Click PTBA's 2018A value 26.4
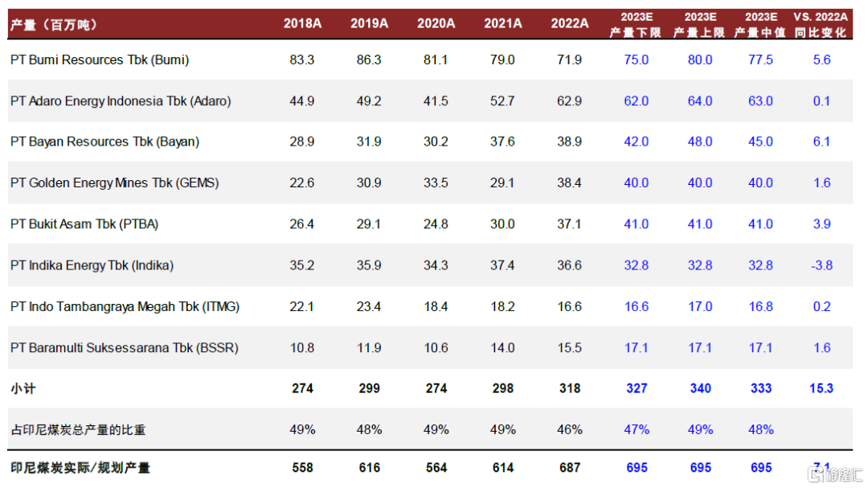The image size is (868, 488). [301, 224]
